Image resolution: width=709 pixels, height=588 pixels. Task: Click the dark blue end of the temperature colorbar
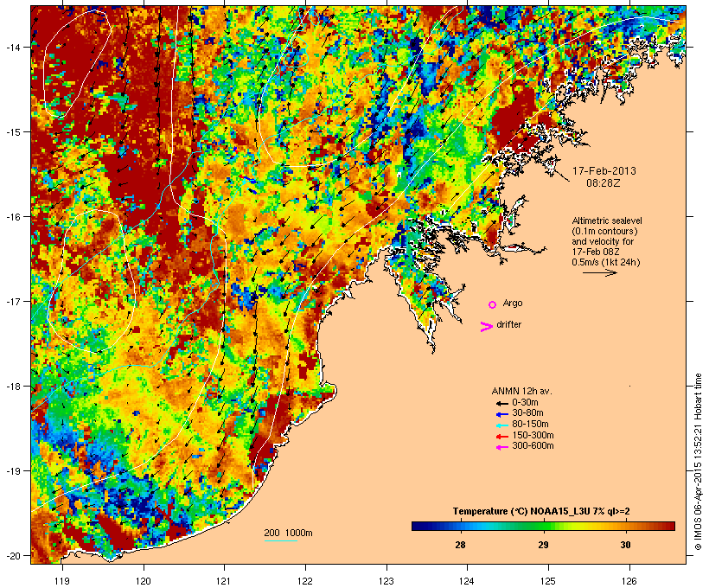coord(418,526)
